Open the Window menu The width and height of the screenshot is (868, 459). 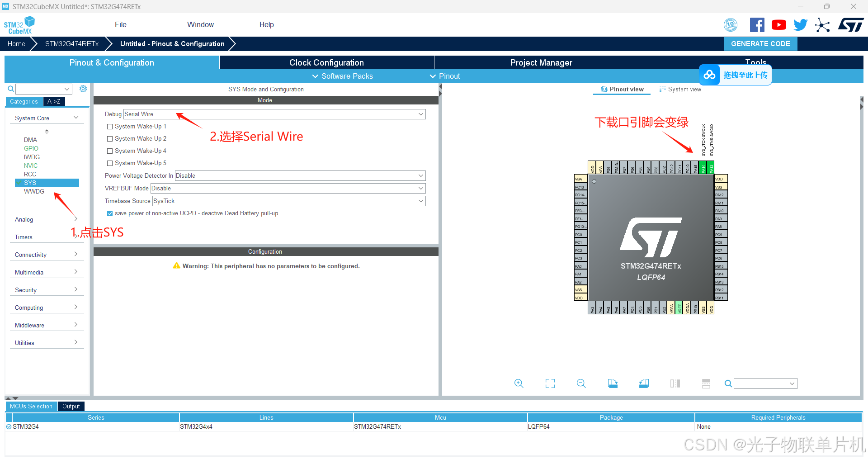pyautogui.click(x=200, y=25)
